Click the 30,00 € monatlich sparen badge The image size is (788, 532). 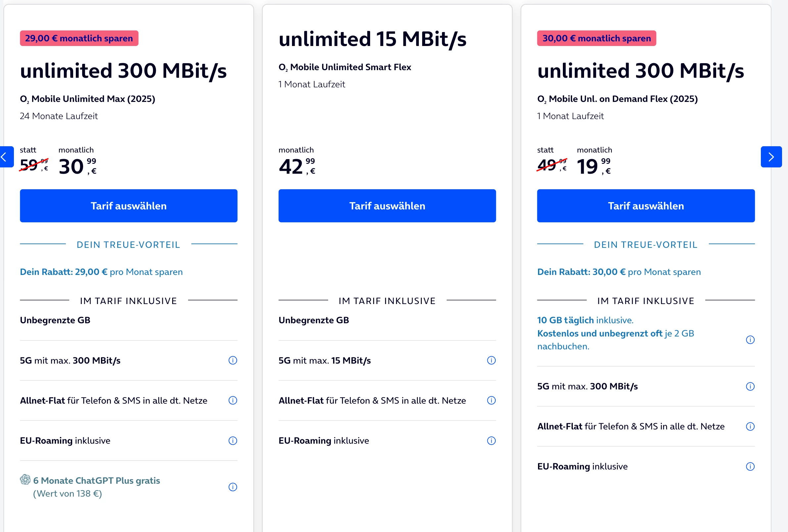(596, 38)
